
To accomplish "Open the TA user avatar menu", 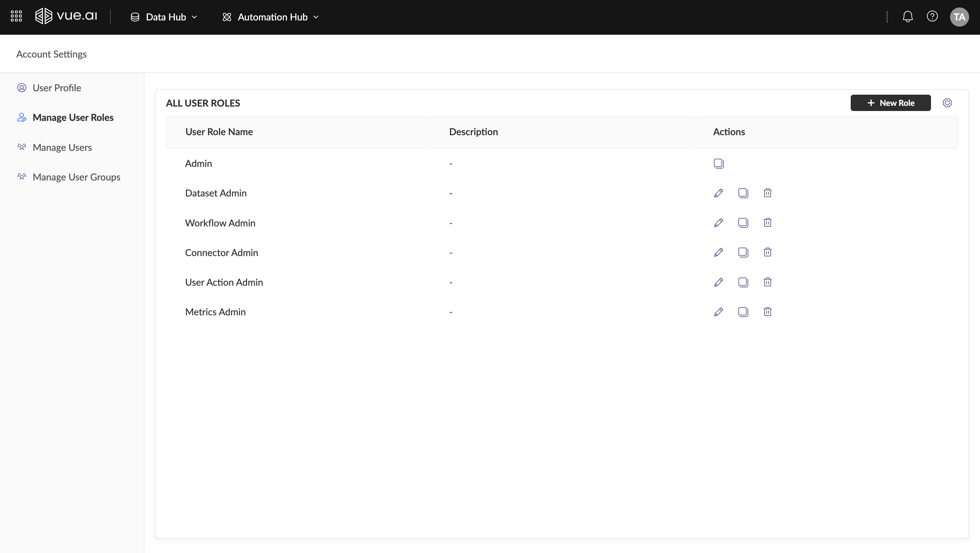I will pyautogui.click(x=959, y=17).
